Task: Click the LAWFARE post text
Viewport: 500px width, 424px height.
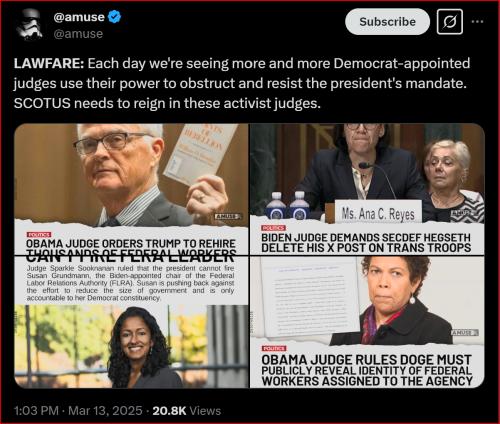Action: pos(242,83)
